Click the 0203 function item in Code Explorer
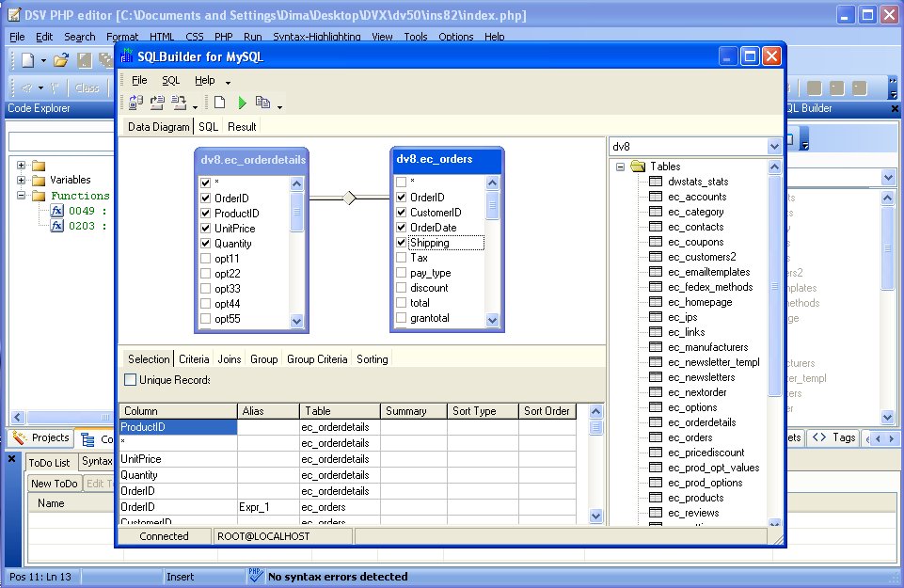 81,226
